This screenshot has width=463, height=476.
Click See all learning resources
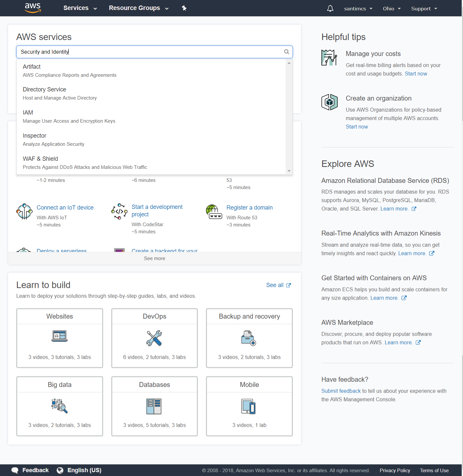click(x=275, y=285)
